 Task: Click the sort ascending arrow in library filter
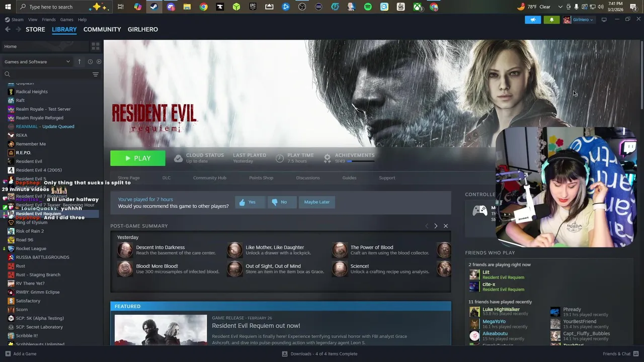click(79, 61)
